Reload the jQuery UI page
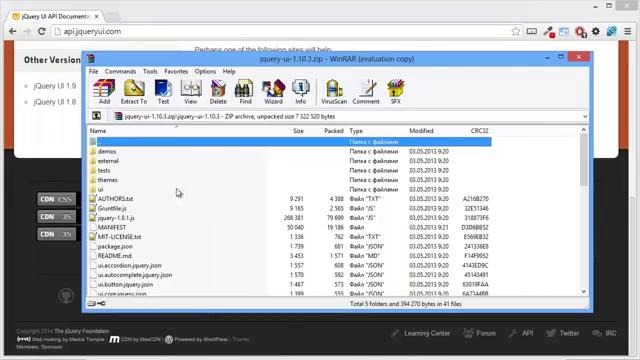640x360 pixels. (42, 31)
